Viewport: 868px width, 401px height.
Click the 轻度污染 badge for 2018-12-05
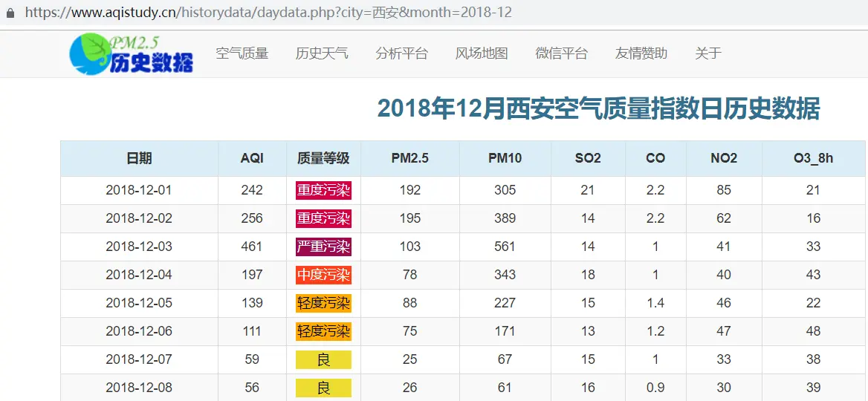[323, 303]
